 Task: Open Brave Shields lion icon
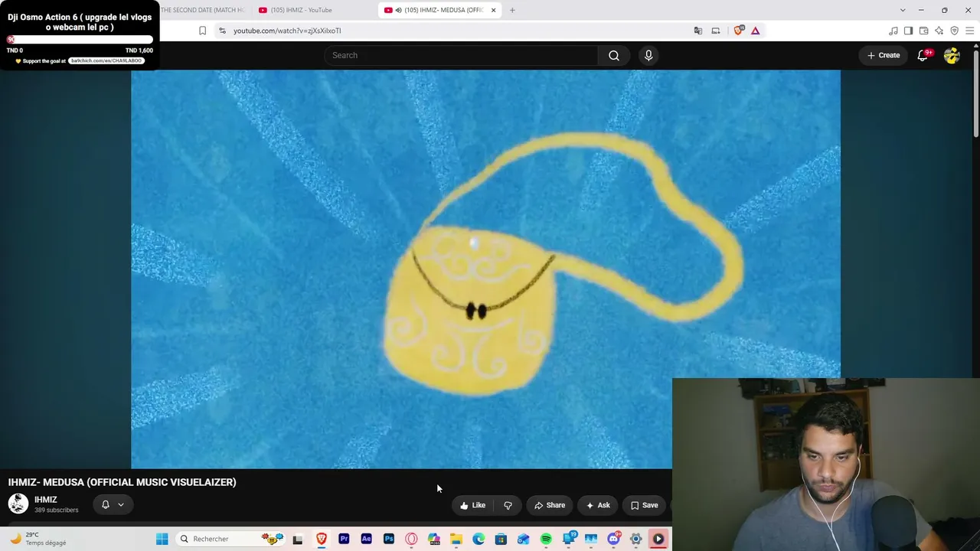point(738,31)
